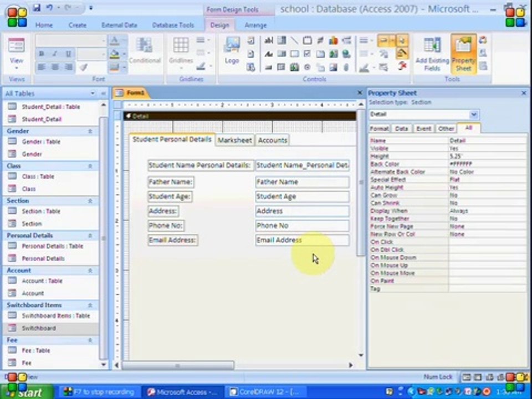
Task: Select Student_Detail : Table item
Action: click(51, 106)
